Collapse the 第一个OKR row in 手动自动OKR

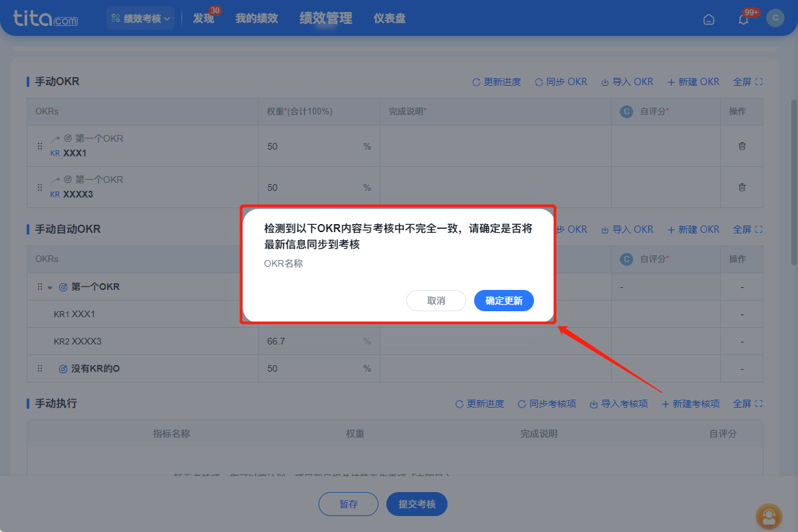51,287
